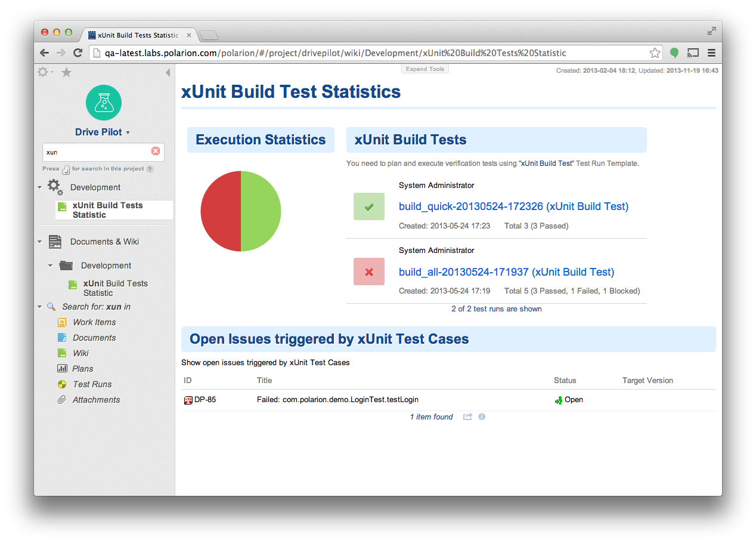Click the Expand Tools button

pos(425,69)
